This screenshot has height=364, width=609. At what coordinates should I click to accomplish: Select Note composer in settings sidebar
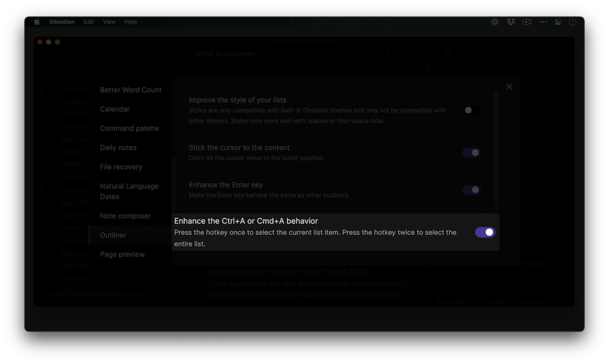[125, 215]
